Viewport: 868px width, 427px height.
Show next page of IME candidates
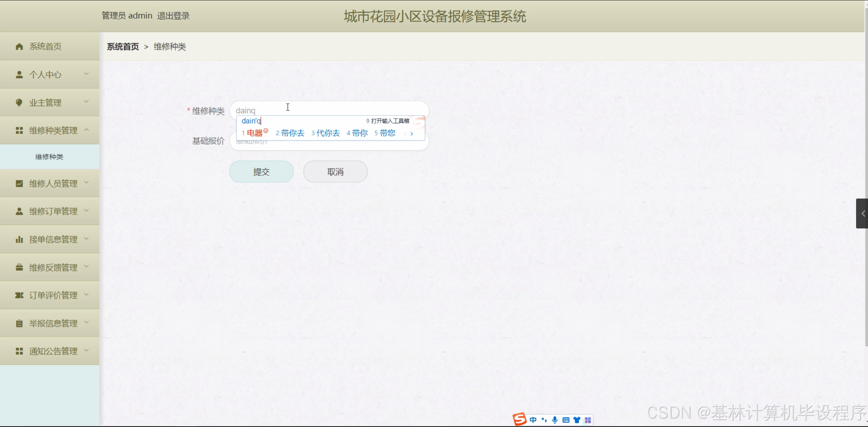(x=412, y=134)
